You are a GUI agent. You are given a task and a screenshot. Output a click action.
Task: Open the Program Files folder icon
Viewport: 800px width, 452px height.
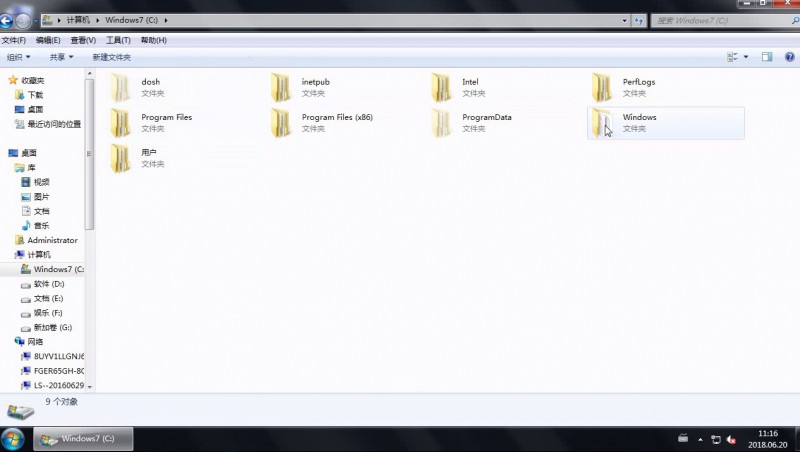(121, 123)
